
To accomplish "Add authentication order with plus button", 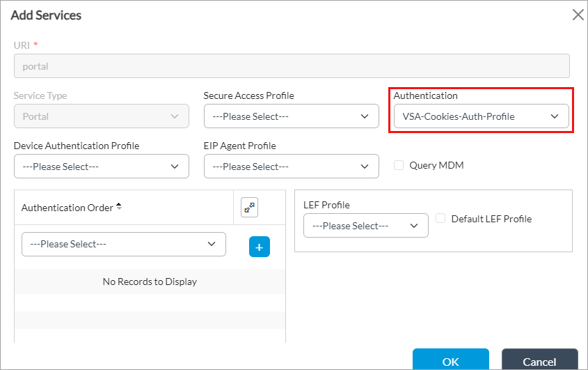I will (260, 247).
